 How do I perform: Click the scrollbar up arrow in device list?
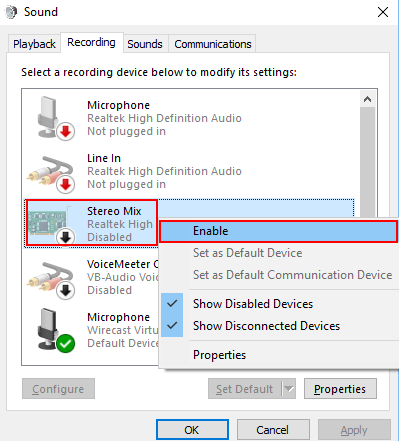point(368,99)
